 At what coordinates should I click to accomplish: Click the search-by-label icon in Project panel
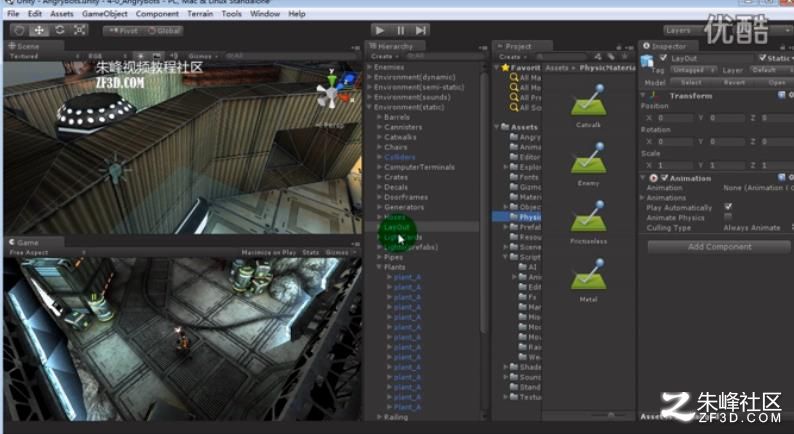click(612, 57)
